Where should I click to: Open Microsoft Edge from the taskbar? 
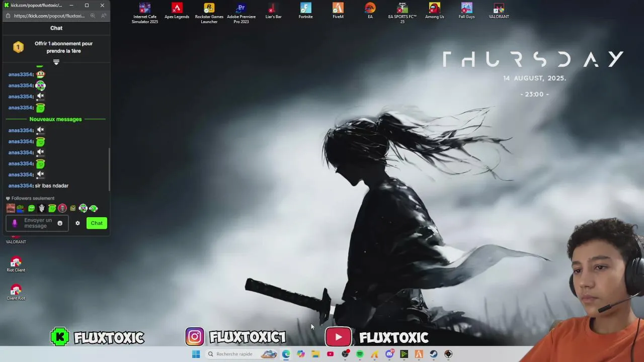pos(286,354)
